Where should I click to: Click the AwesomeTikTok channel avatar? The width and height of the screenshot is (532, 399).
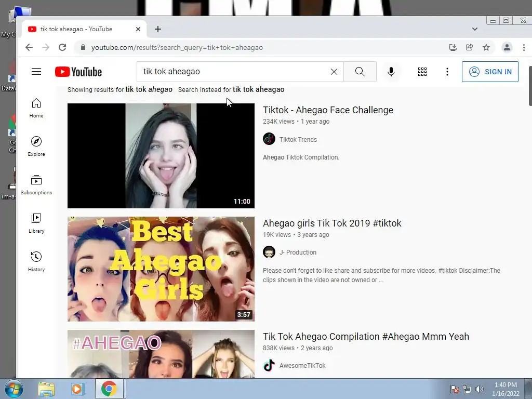point(269,365)
